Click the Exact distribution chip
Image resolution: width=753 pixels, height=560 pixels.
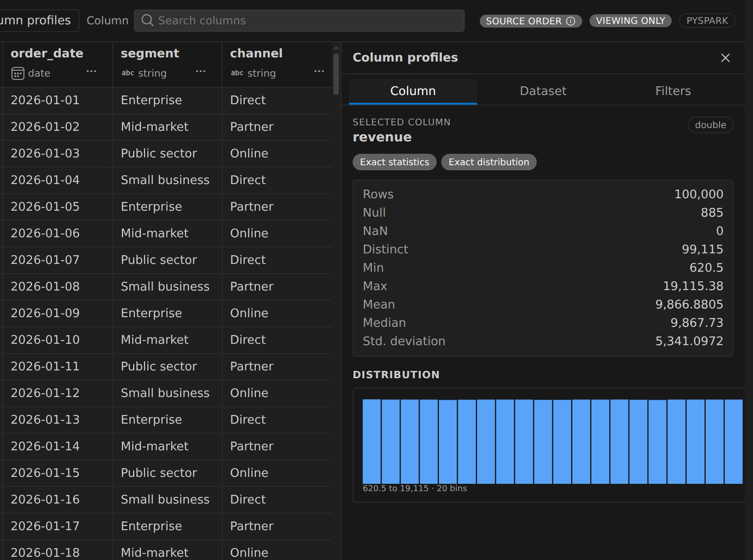coord(489,162)
